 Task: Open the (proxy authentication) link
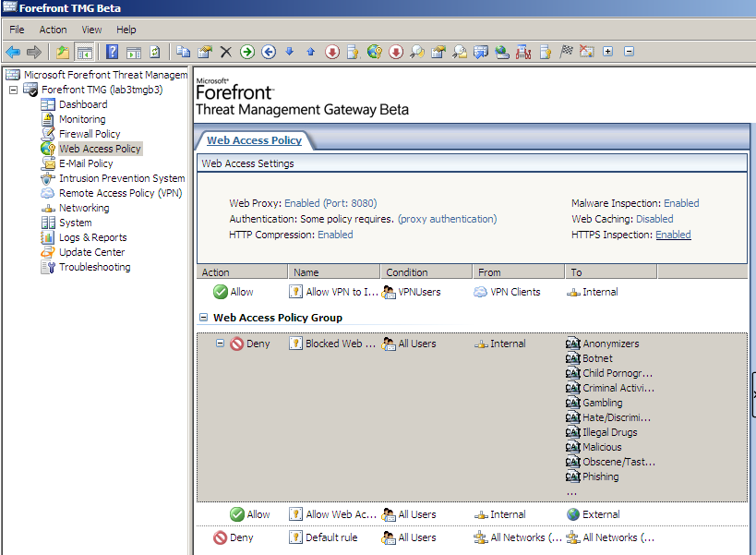[x=447, y=219]
